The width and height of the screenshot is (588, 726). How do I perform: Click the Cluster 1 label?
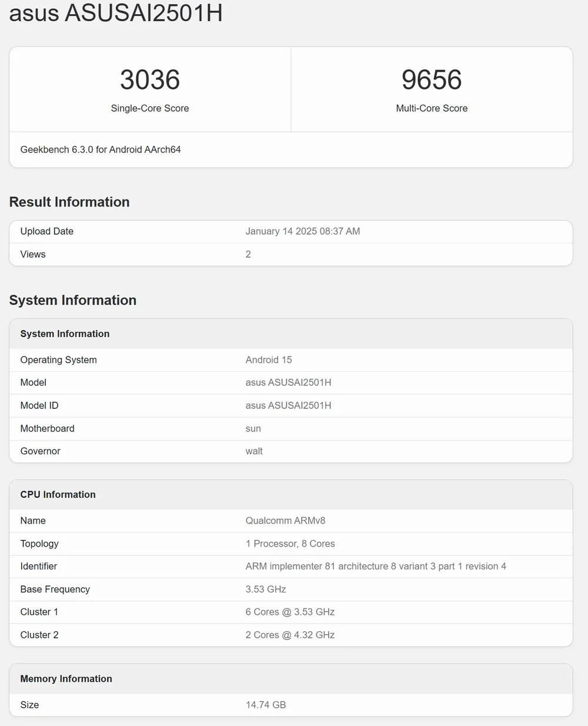coord(39,612)
